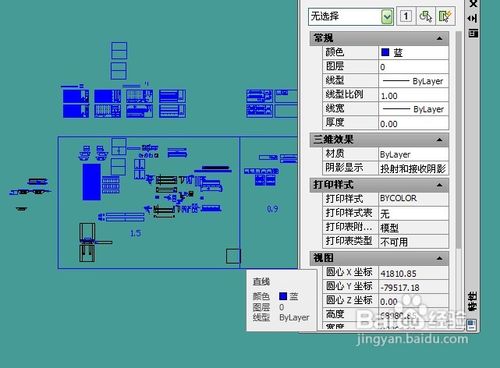Screen dimensions: 500x368
Task: Select the 打印表附 模型 value
Action: click(413, 227)
